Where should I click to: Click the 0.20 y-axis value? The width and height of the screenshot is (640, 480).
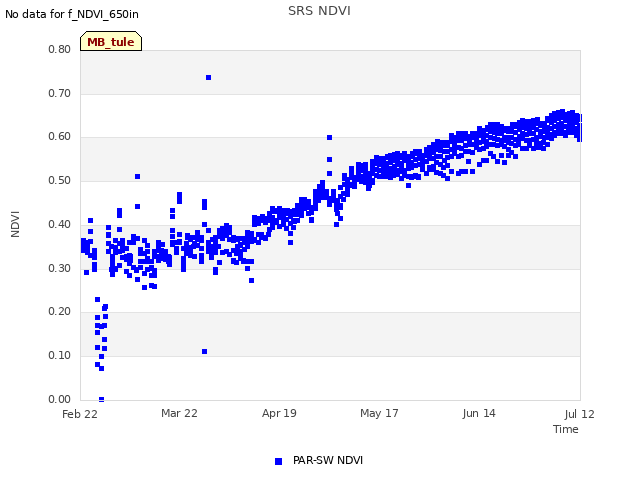pos(60,312)
